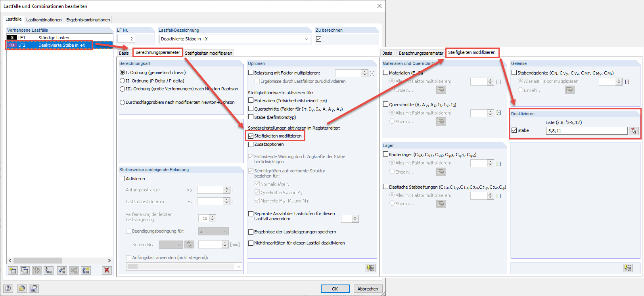Check Elastische Stabbettungen checkbox
The height and width of the screenshot is (296, 644).
click(385, 187)
